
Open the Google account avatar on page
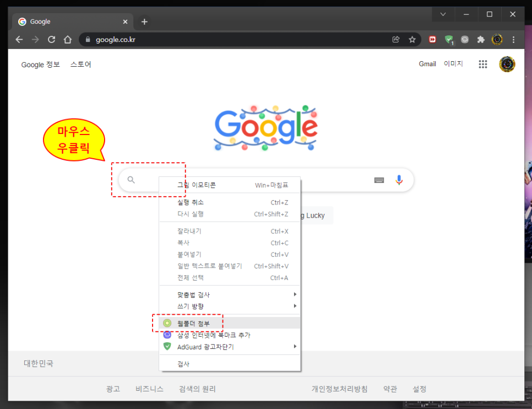point(507,64)
